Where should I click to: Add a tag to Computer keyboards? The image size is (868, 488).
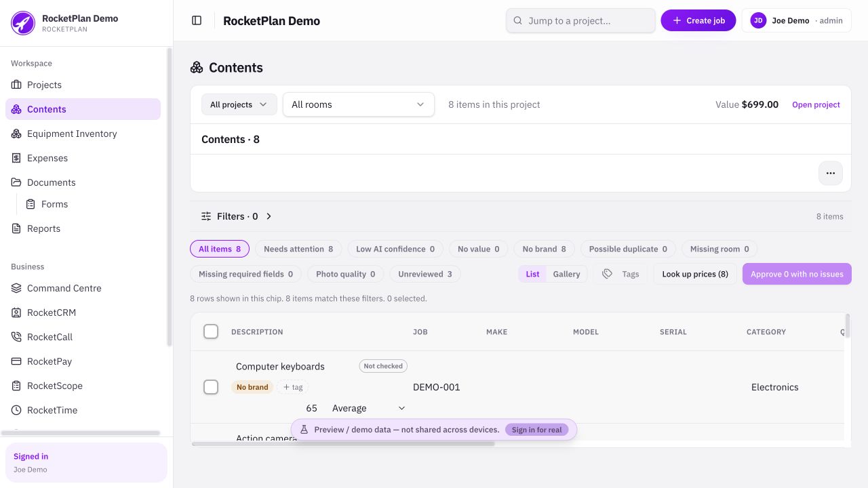(x=293, y=387)
